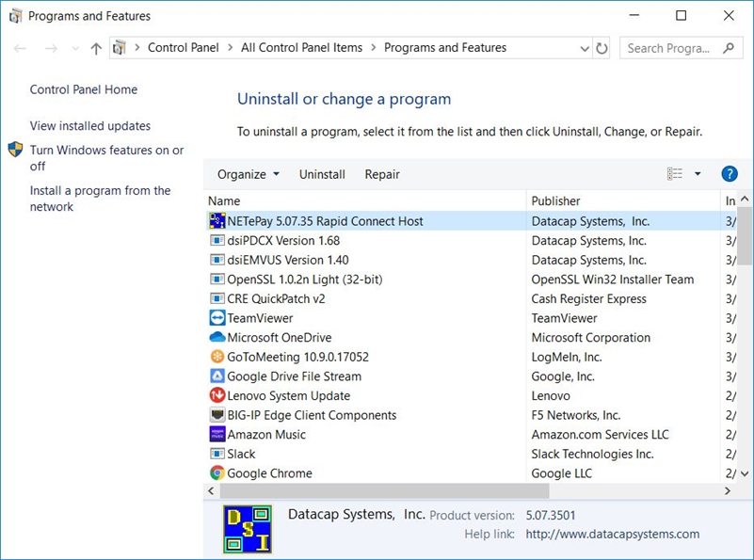Click the large Datacap DSI logo in details pane

click(x=248, y=529)
